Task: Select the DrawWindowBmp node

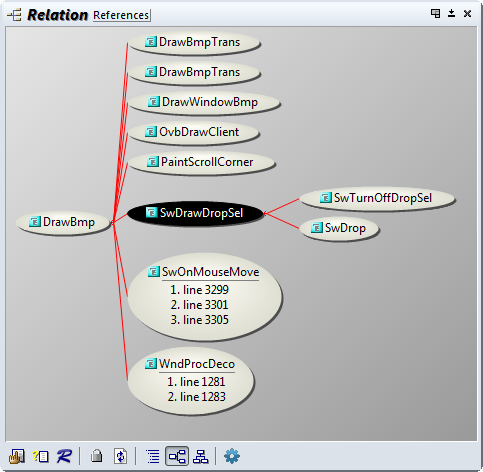Action: click(x=204, y=102)
